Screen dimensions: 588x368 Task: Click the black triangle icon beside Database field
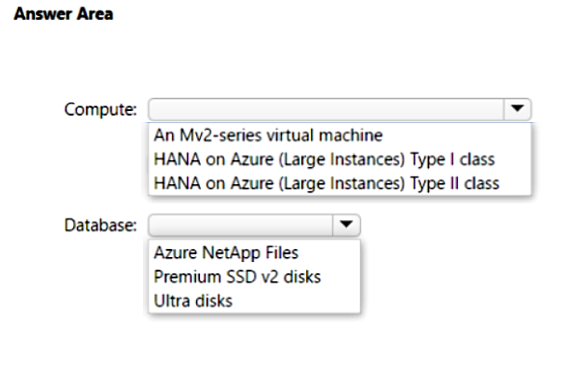(x=346, y=225)
